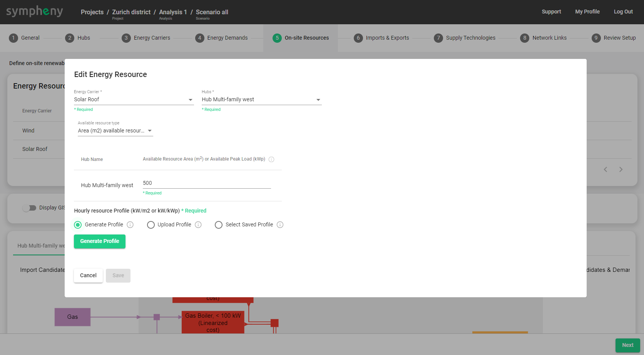Expand the Hubs dropdown
Image resolution: width=644 pixels, height=355 pixels.
(261, 100)
